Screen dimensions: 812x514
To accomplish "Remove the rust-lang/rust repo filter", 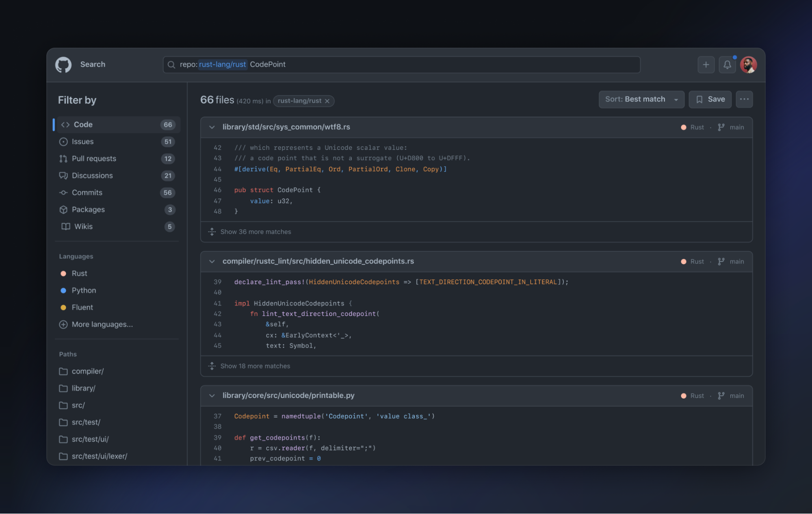I will (x=327, y=101).
